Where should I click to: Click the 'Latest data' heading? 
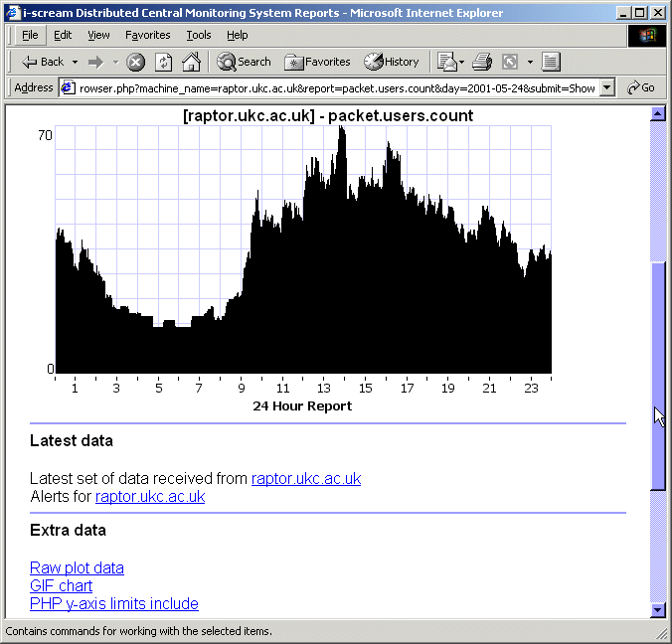[x=72, y=441]
